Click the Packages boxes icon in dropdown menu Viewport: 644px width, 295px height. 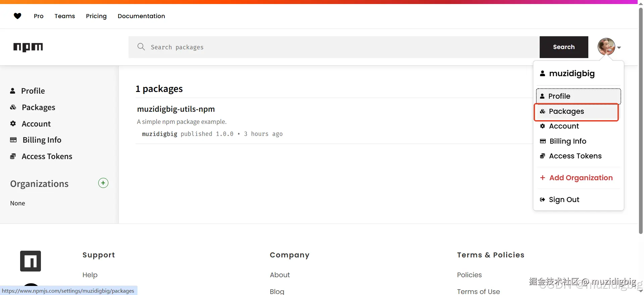click(x=542, y=111)
